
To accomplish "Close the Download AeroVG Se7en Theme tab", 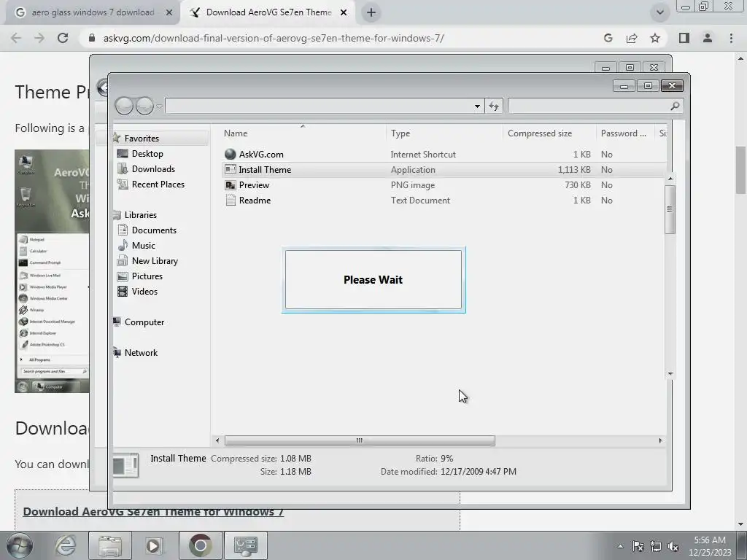I will click(x=344, y=12).
